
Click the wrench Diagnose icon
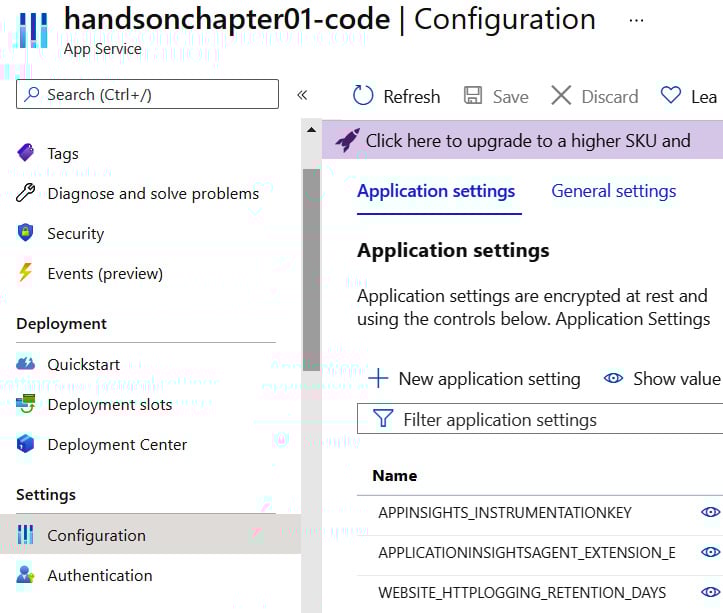pos(25,193)
